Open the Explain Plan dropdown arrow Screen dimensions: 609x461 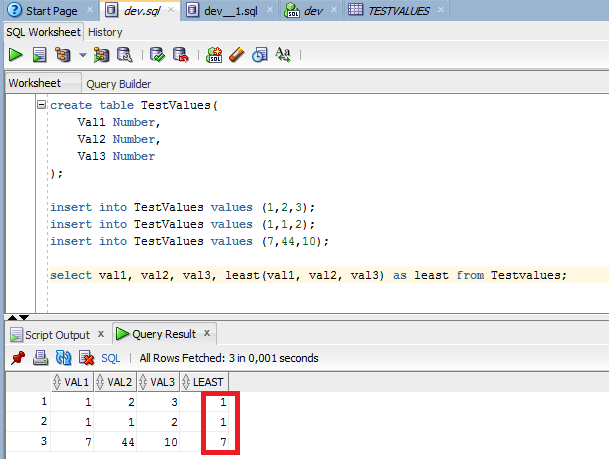pos(82,55)
